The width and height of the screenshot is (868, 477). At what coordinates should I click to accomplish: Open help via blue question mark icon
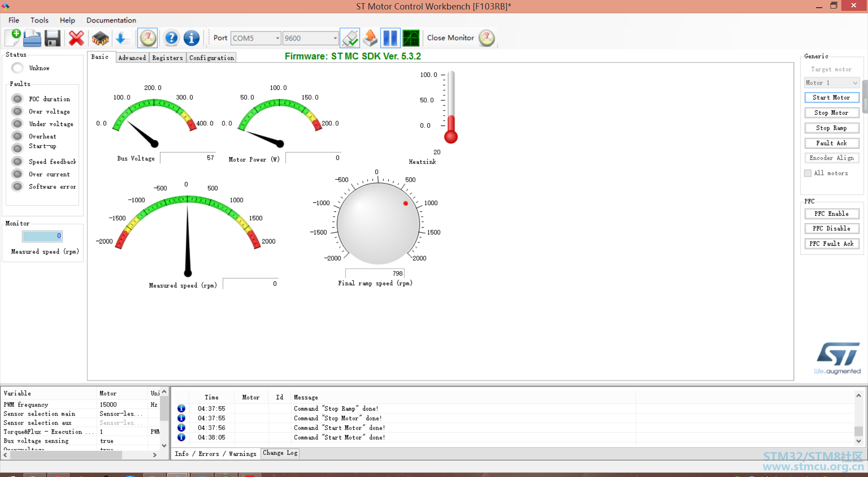click(x=171, y=38)
